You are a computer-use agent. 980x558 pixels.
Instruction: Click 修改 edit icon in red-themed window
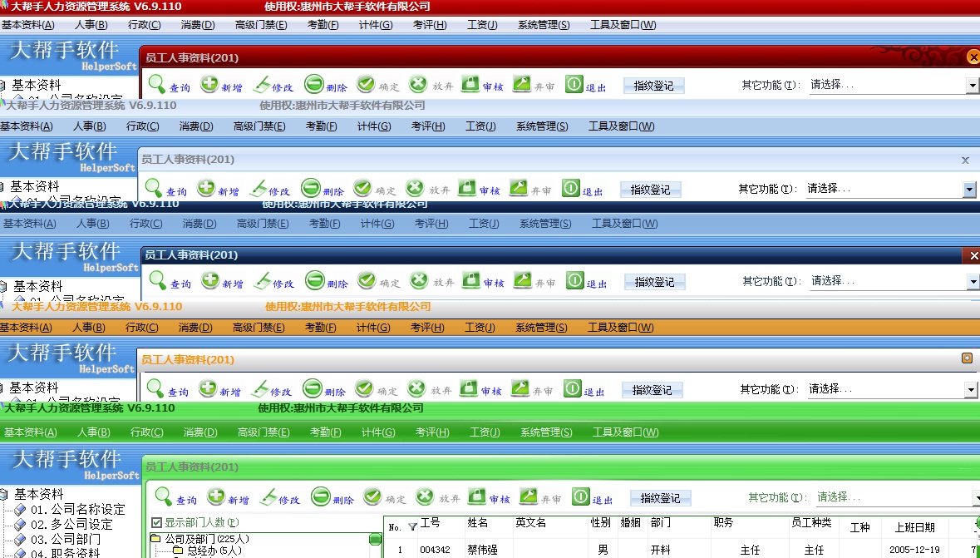[x=261, y=84]
